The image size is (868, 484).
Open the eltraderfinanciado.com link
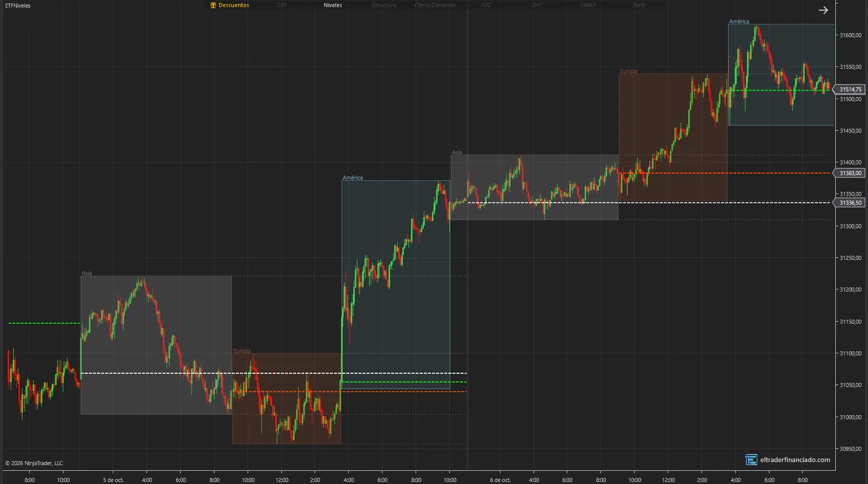[x=795, y=460]
